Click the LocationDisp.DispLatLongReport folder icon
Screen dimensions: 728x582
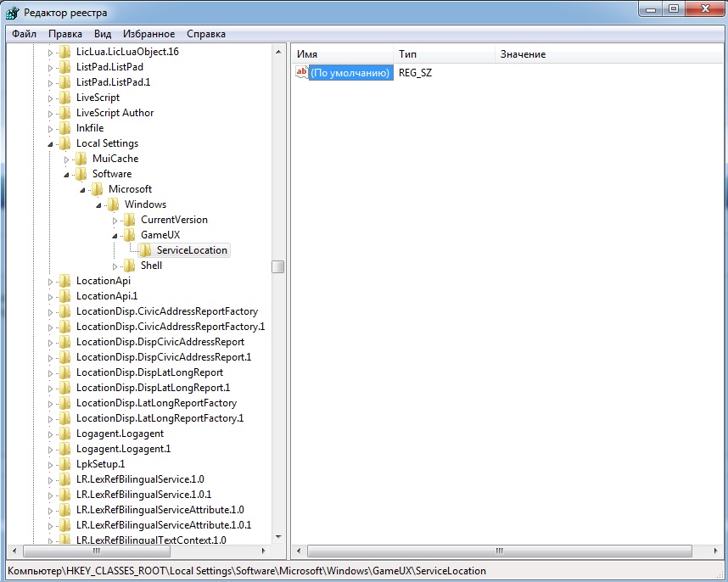pos(65,372)
